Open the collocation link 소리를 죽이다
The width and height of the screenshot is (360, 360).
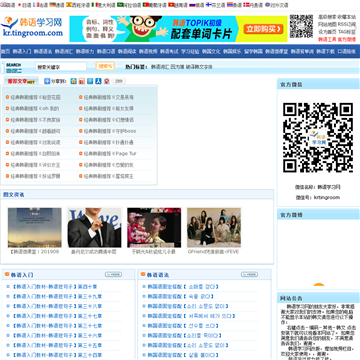click(x=185, y=335)
